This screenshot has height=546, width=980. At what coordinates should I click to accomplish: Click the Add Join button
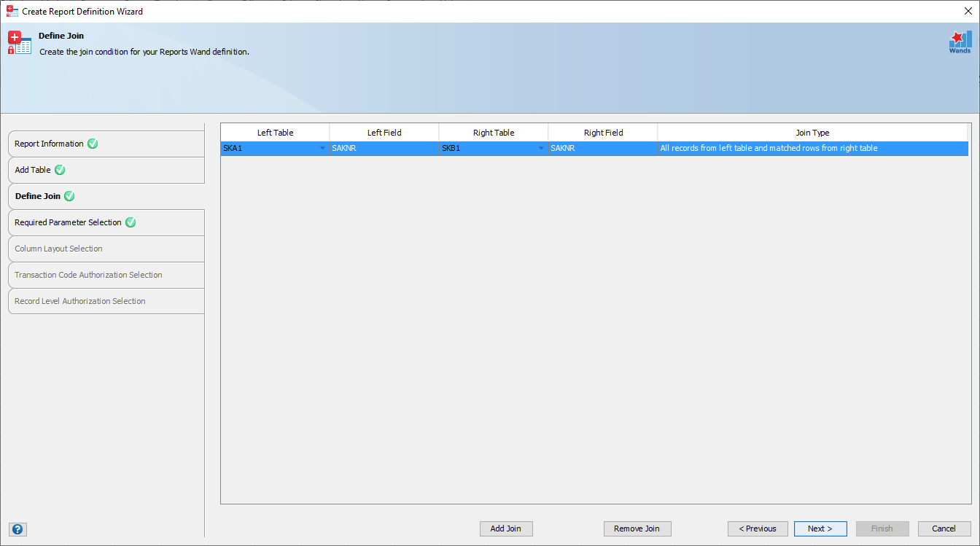506,529
